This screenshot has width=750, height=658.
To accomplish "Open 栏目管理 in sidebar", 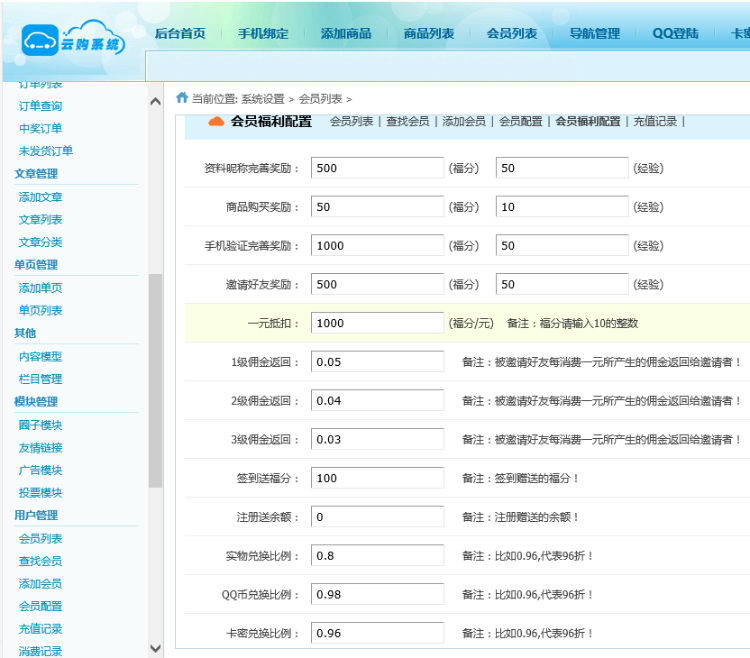I will 41,379.
